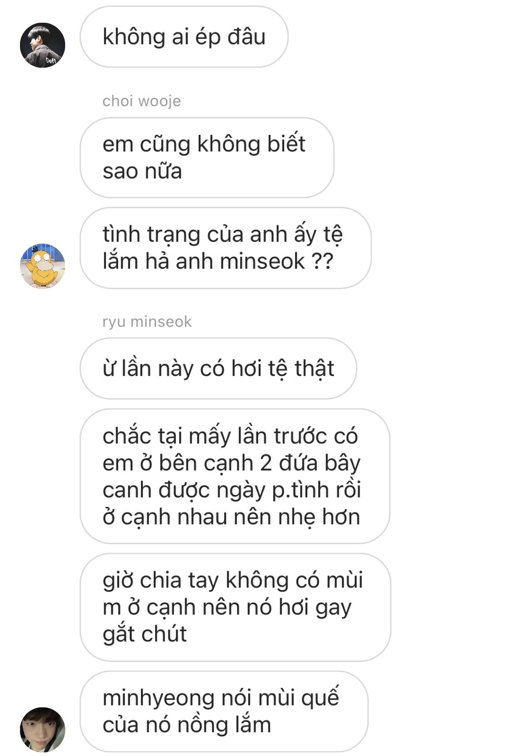
Task: Select bubble starting "tình trạng của anh ấy"
Action: click(226, 248)
